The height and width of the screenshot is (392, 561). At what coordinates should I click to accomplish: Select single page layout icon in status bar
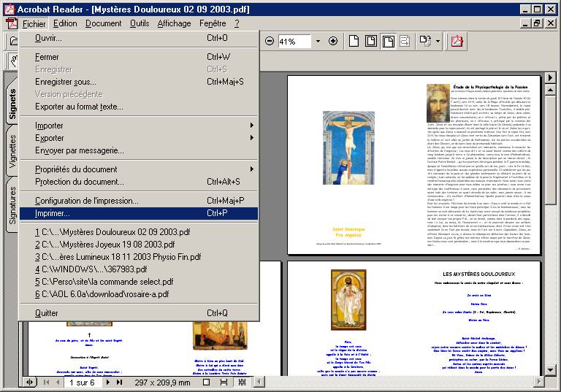click(206, 383)
